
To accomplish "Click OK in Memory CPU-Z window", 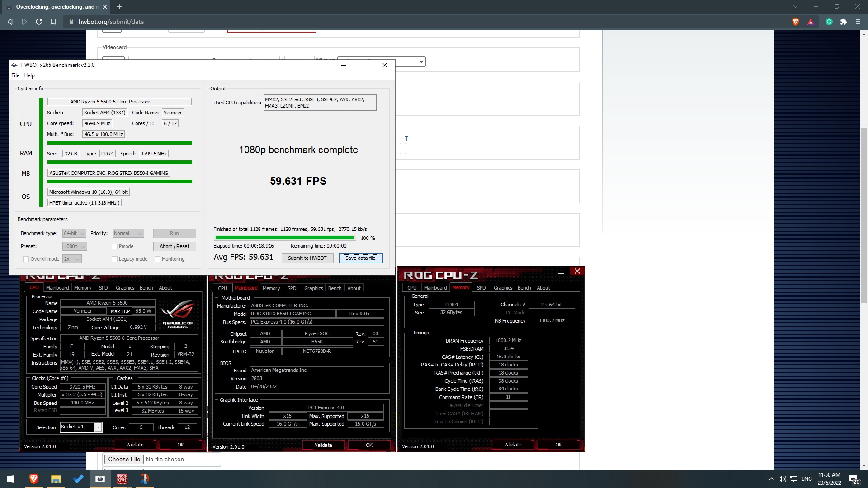I will [558, 445].
